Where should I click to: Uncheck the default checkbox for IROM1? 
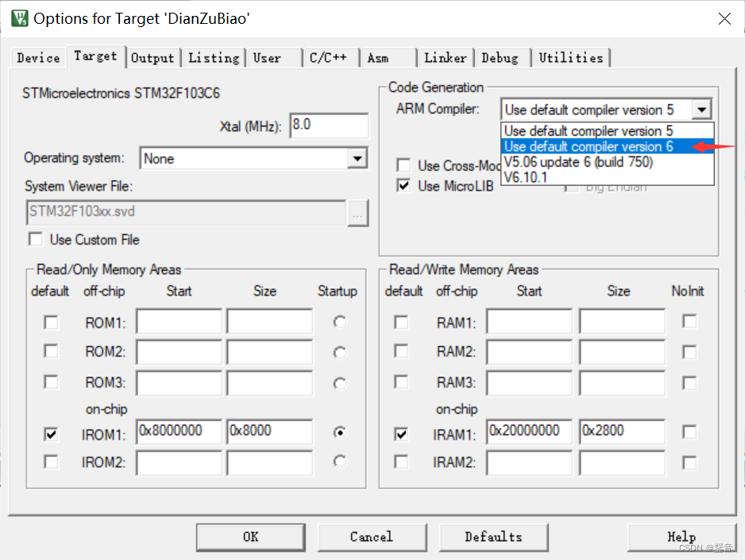(51, 434)
